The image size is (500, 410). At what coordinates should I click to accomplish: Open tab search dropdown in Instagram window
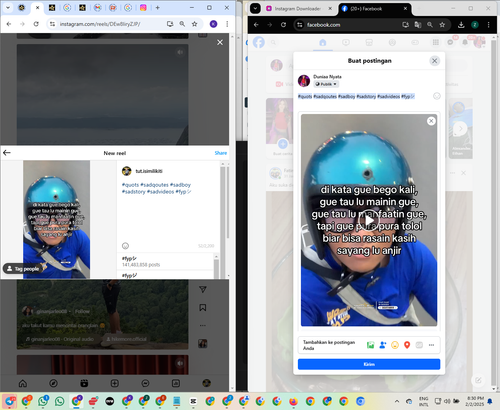point(7,7)
